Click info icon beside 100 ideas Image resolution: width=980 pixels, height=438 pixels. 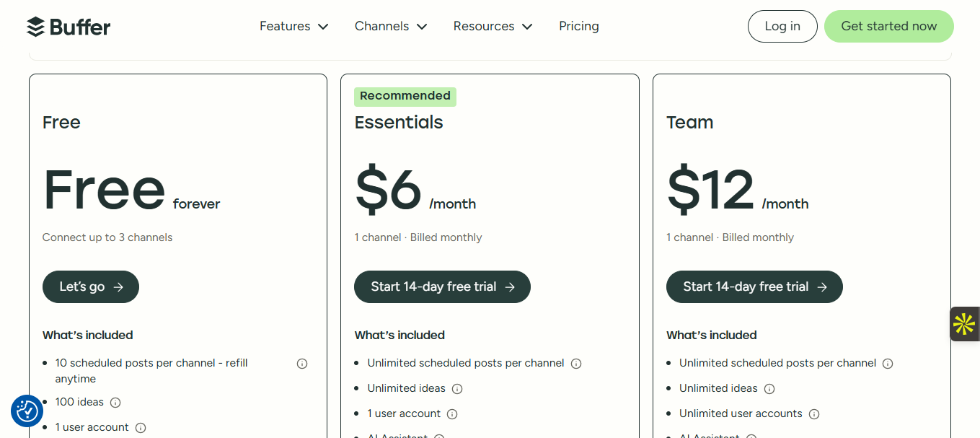pos(115,403)
